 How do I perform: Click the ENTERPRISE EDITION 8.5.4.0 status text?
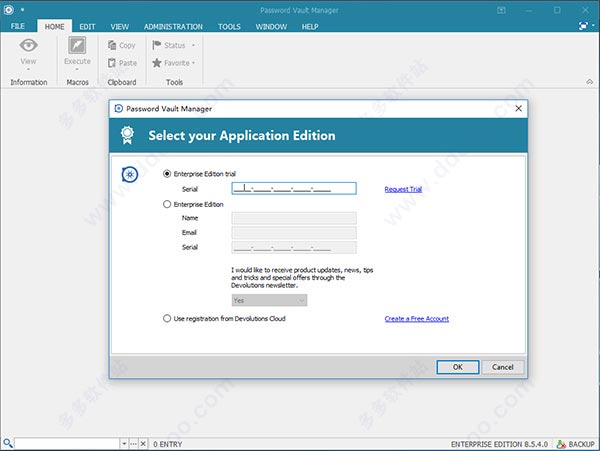pos(499,444)
